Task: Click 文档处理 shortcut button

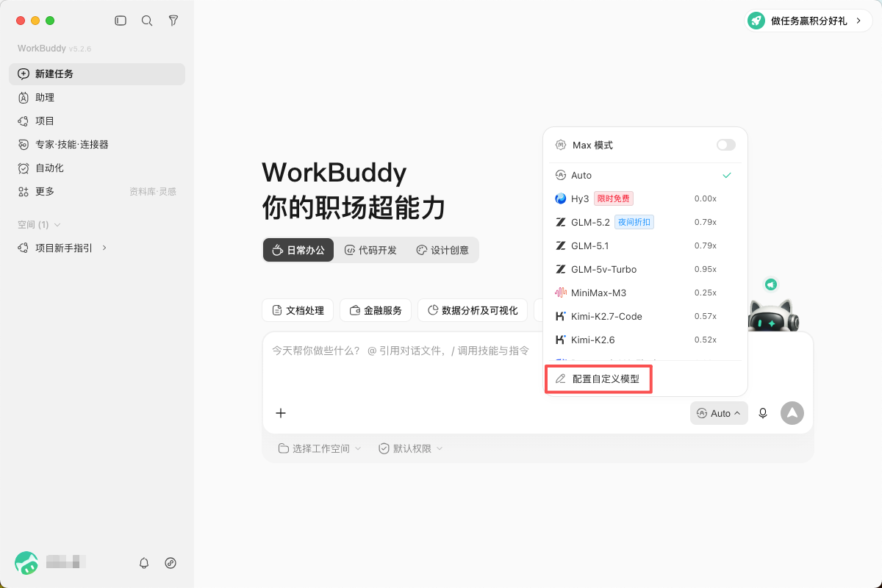Action: pos(298,310)
